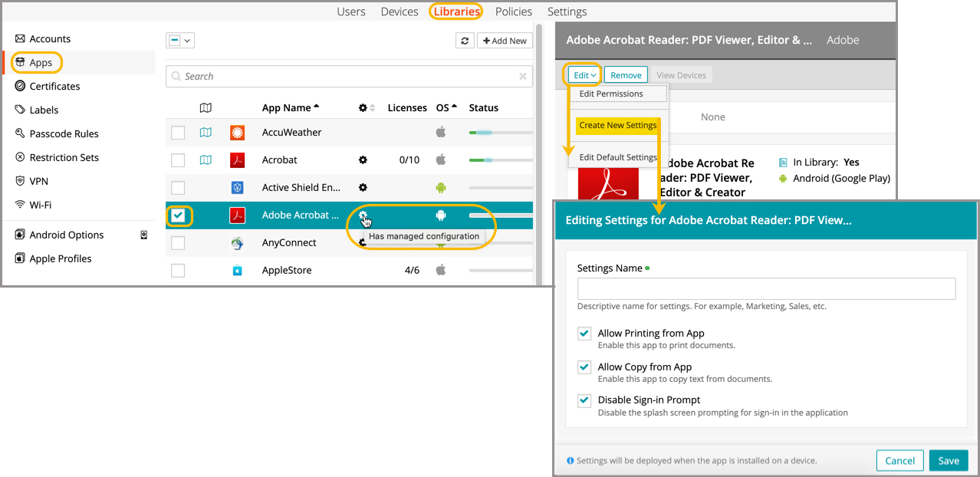Click the map icon in Acrobat row
The image size is (980, 477).
(206, 160)
